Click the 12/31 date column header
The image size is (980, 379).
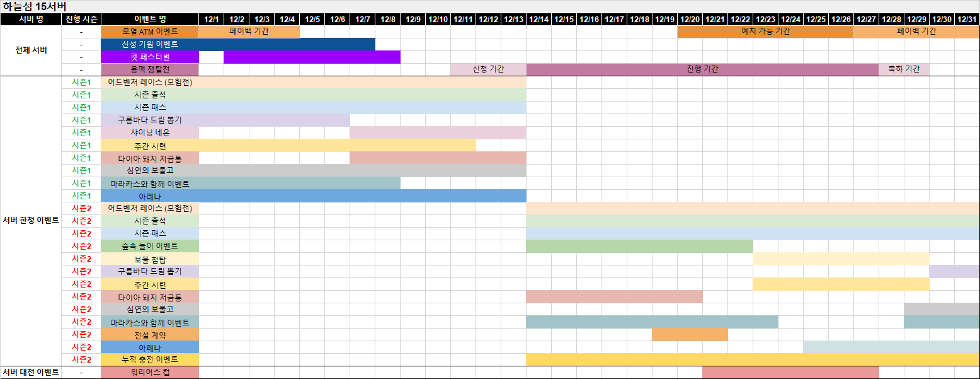(967, 19)
